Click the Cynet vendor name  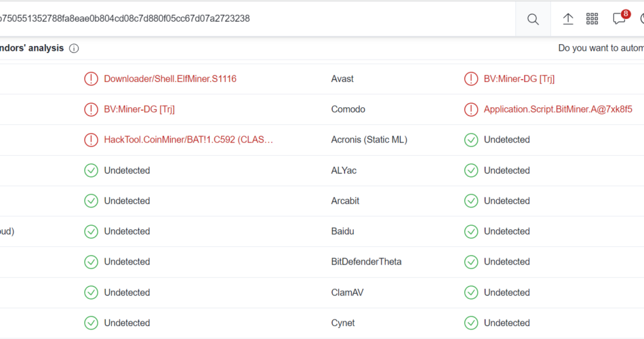pos(343,323)
